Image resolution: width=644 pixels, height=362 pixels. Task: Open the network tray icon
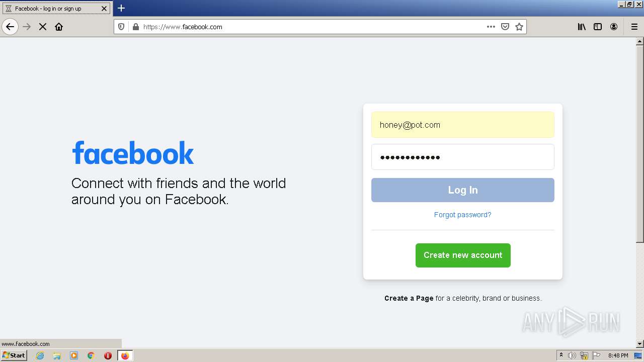coord(584,355)
